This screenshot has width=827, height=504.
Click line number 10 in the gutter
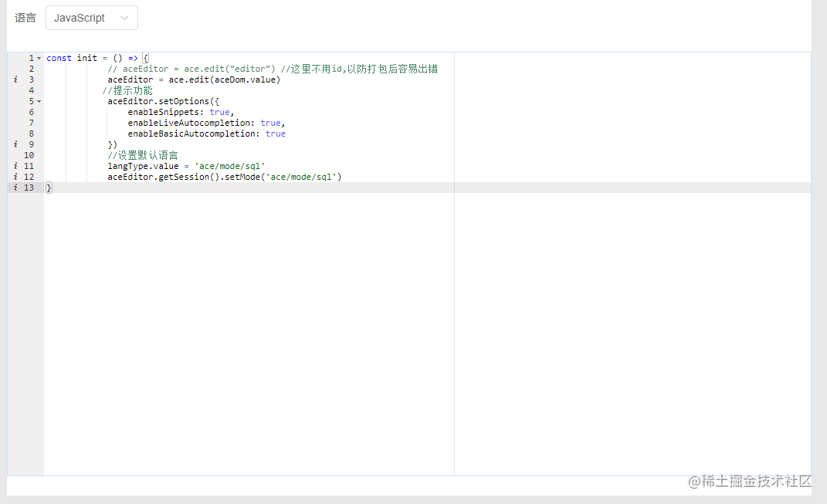28,154
